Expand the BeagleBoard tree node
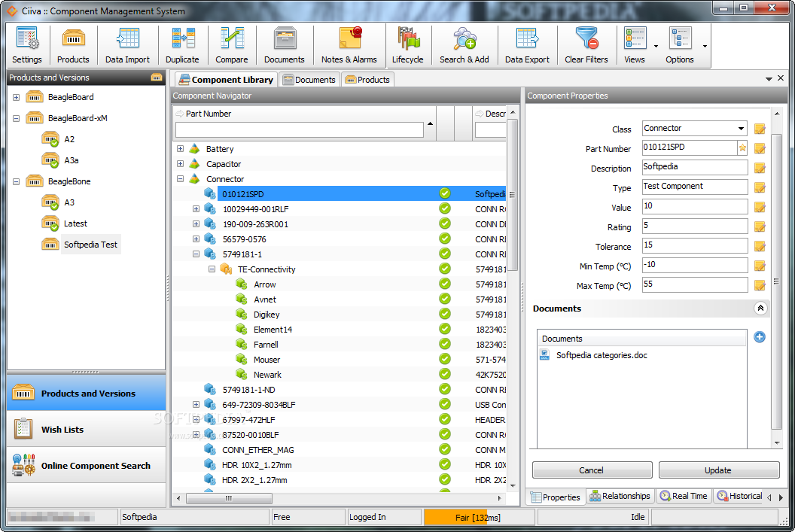This screenshot has width=795, height=532. pos(17,97)
